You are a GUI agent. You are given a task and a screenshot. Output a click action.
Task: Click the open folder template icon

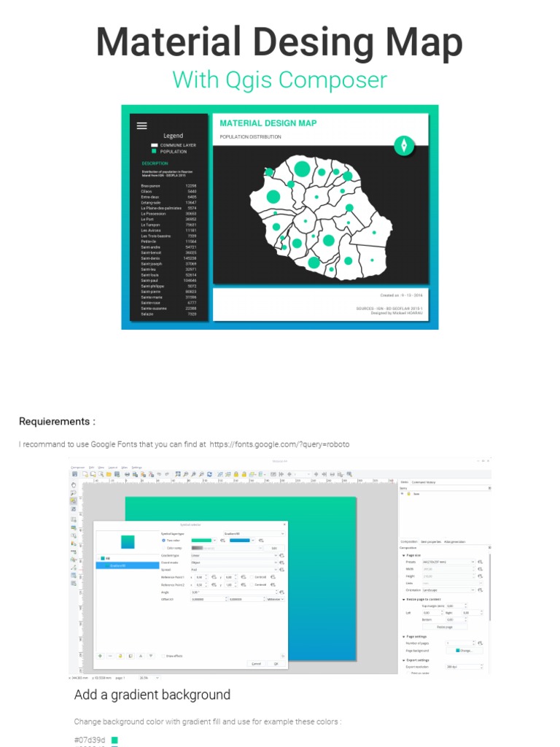109,474
